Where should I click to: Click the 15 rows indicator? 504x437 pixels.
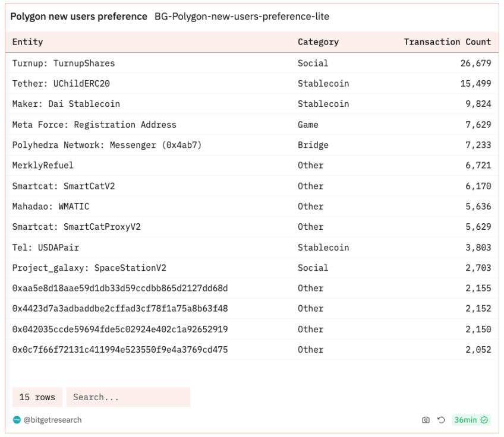click(37, 397)
